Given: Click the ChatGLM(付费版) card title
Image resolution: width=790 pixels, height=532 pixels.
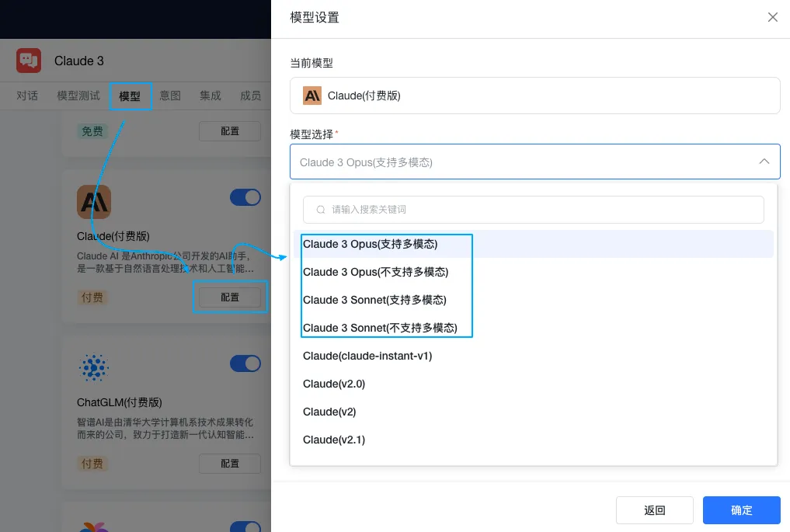Looking at the screenshot, I should point(120,402).
